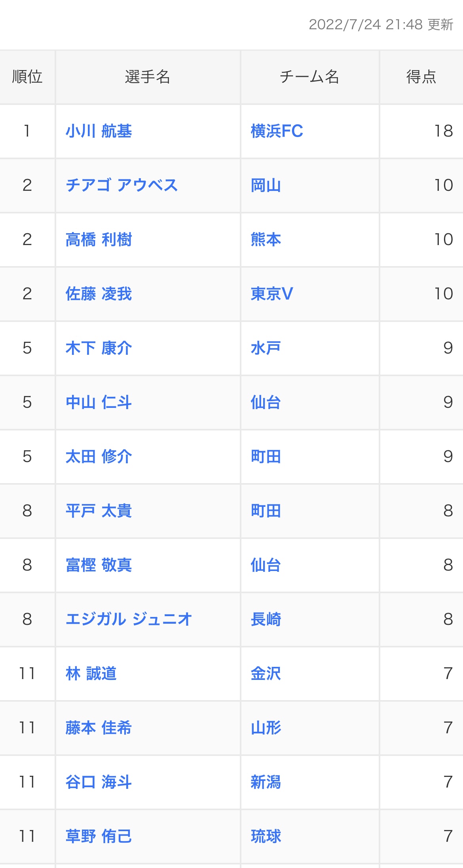Open the 岡山 team page
463x868 pixels.
click(x=266, y=185)
